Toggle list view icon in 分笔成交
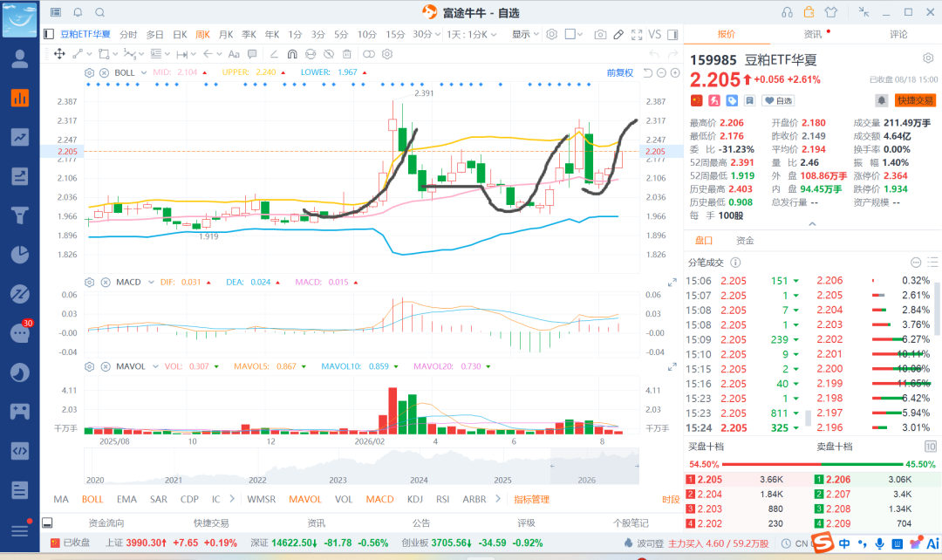942x560 pixels. click(932, 262)
